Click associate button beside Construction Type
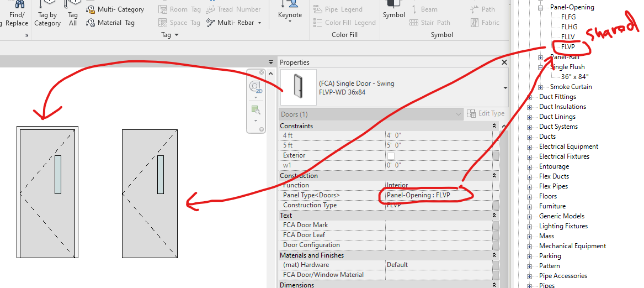This screenshot has height=288, width=644. tap(496, 205)
